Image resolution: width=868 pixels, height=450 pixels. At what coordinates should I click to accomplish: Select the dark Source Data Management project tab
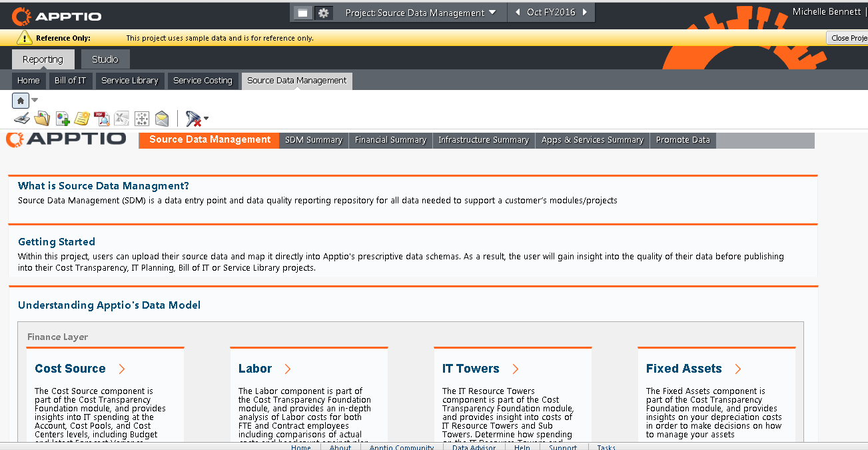pos(297,81)
